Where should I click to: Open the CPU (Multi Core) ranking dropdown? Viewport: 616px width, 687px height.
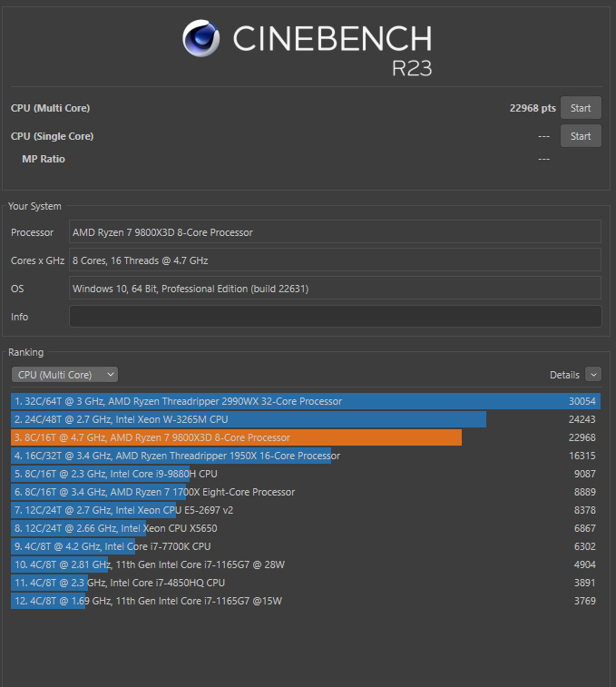point(64,375)
